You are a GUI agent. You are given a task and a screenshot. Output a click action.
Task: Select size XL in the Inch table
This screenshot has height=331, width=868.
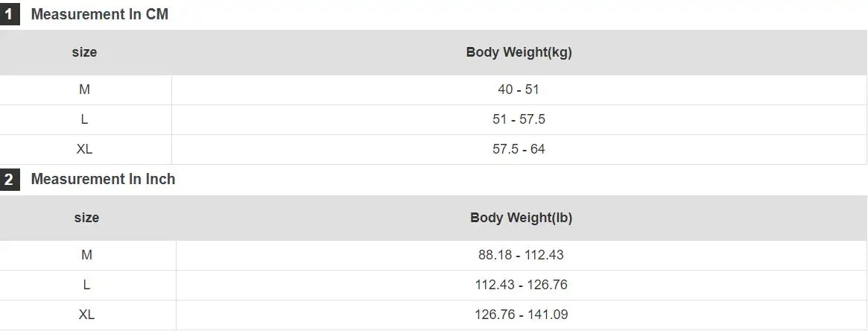tap(86, 315)
